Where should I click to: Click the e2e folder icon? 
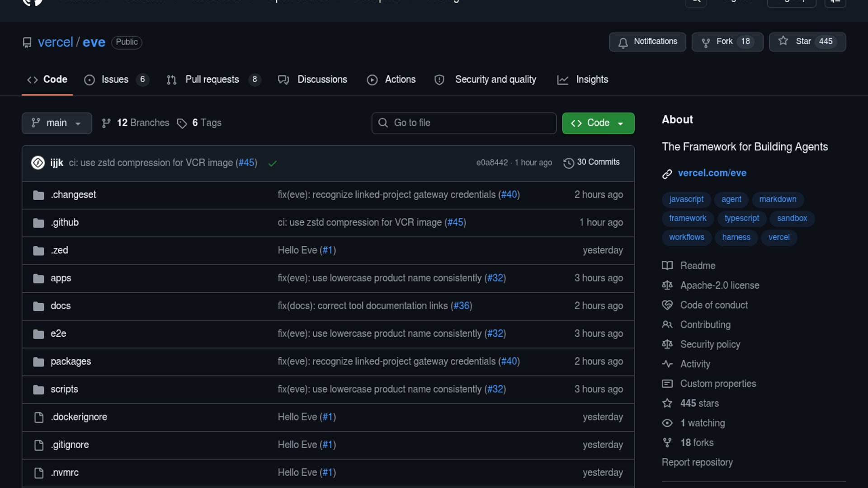(38, 334)
